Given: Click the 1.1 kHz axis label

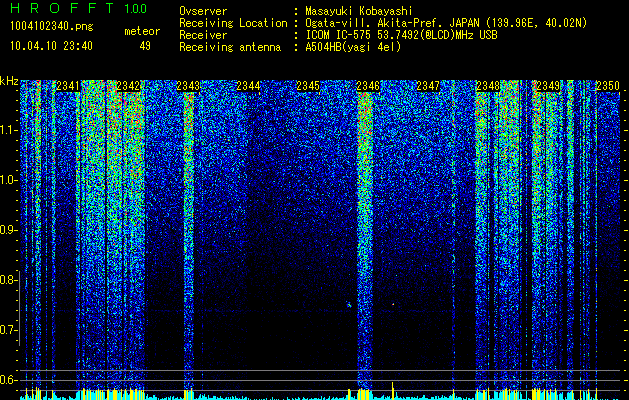Looking at the screenshot, I should 9,130.
